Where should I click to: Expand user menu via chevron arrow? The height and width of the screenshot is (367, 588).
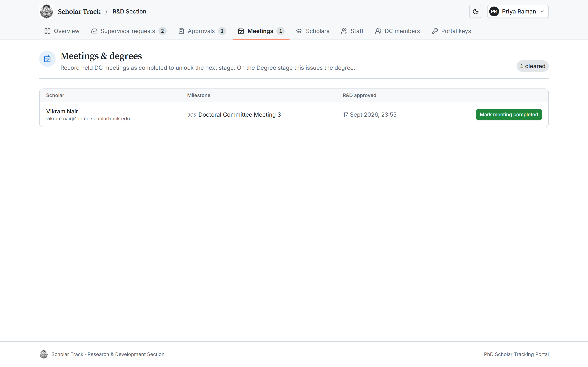click(542, 11)
